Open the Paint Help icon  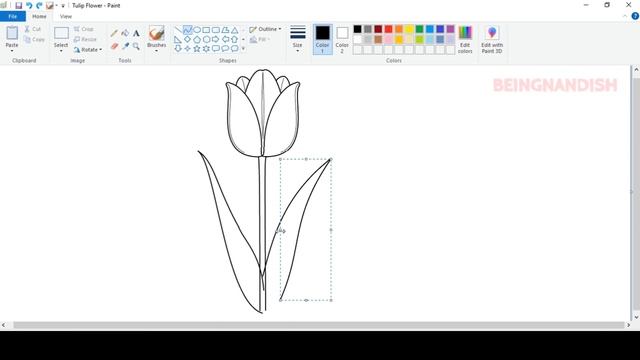[635, 16]
